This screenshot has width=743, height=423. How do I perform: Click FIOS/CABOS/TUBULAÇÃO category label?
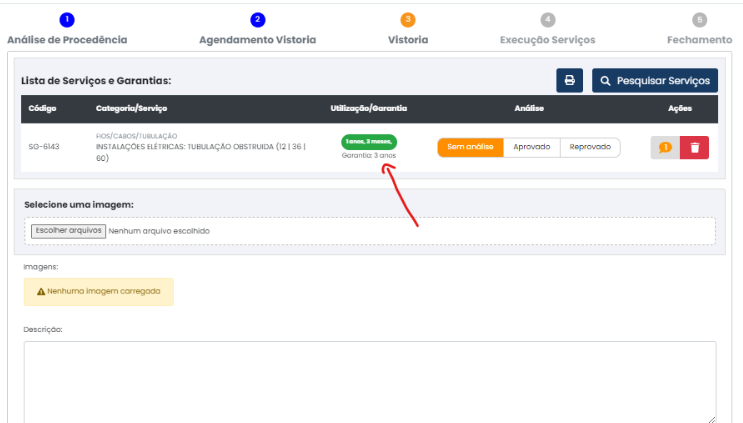click(x=136, y=136)
